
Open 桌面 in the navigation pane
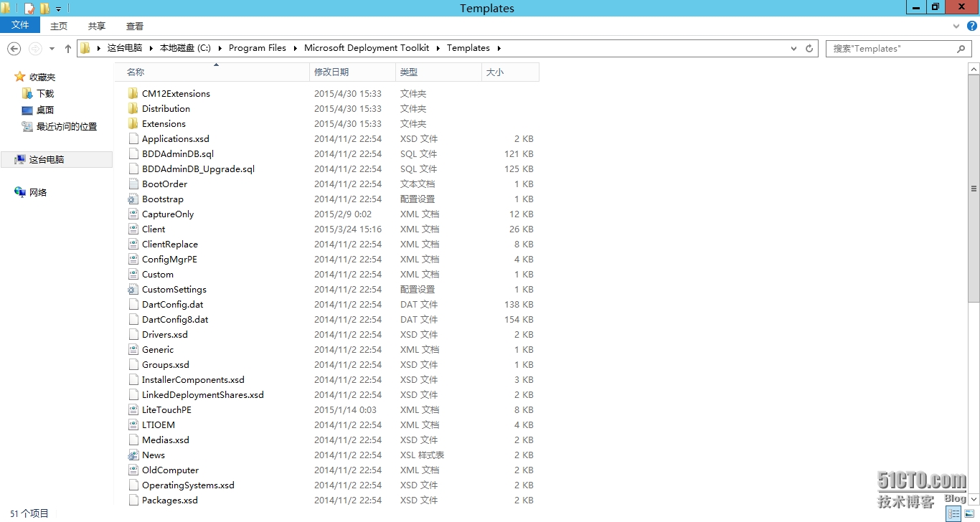pos(45,110)
